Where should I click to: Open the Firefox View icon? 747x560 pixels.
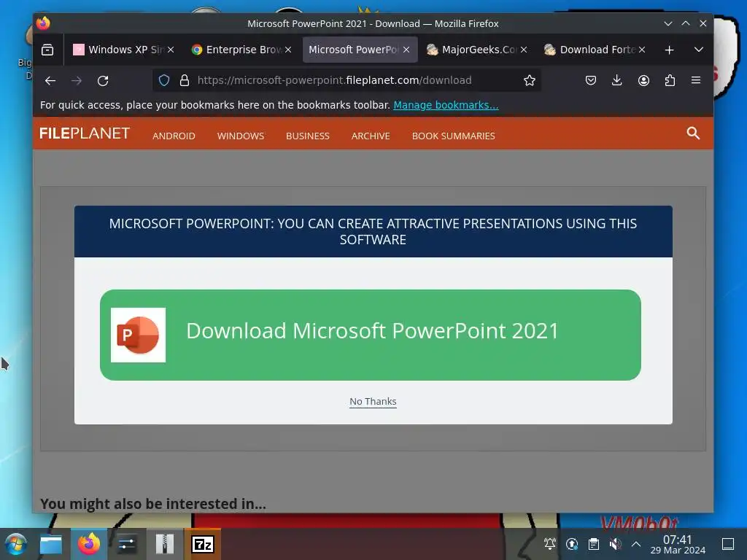(47, 50)
